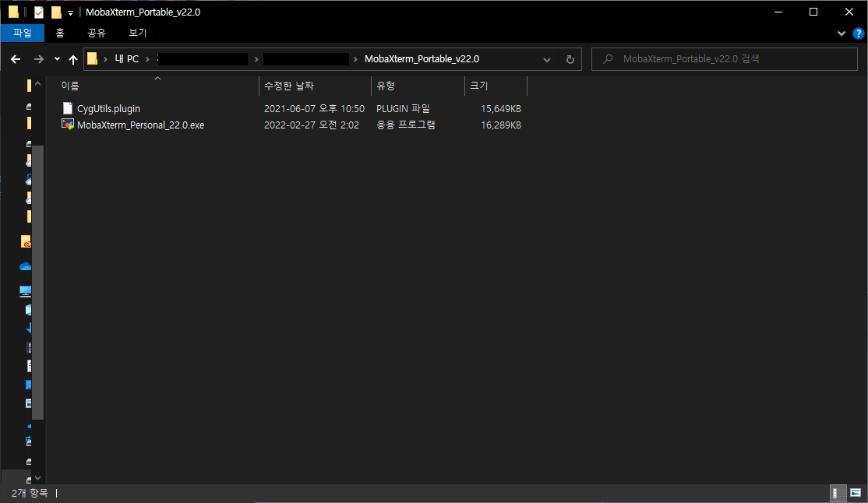
Task: Switch to the 공유 ribbon tab
Action: tap(97, 33)
